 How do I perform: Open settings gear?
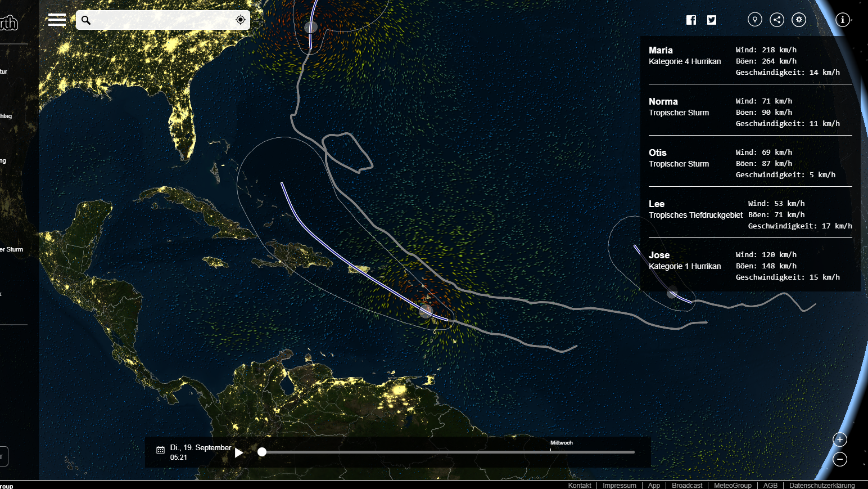click(799, 20)
